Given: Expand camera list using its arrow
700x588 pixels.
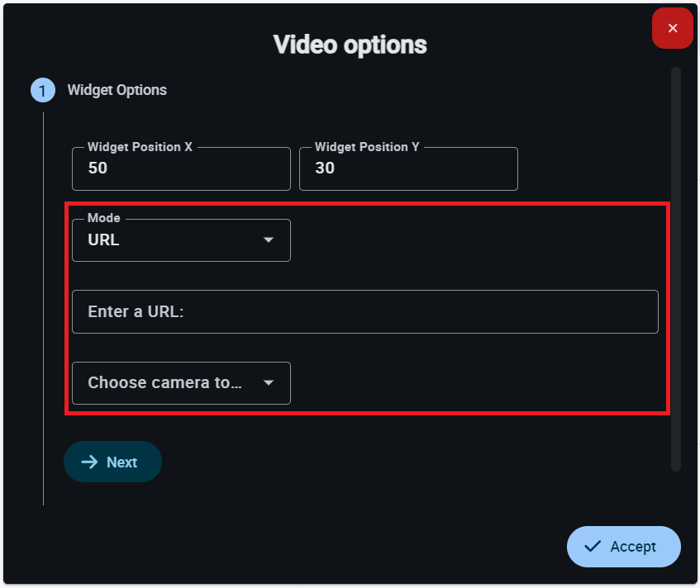Looking at the screenshot, I should point(268,383).
